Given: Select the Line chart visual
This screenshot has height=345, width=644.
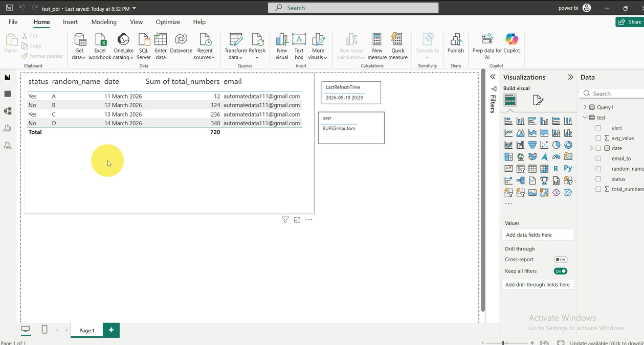Looking at the screenshot, I should click(x=508, y=133).
